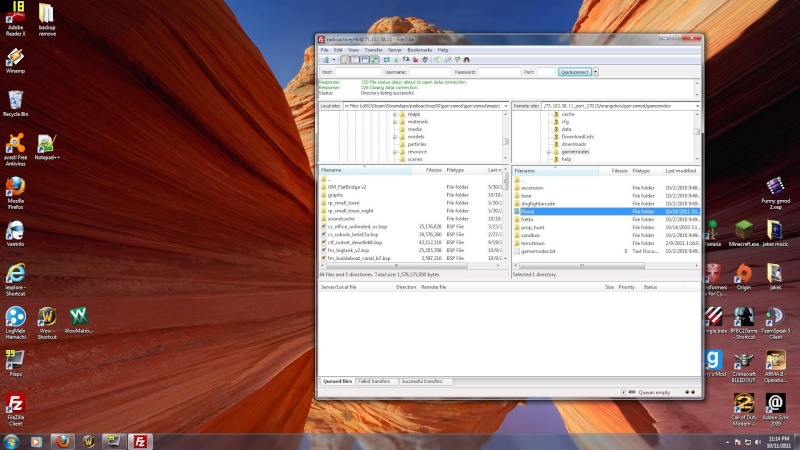
Task: Click the binoculars remote file search icon
Action: click(x=466, y=60)
